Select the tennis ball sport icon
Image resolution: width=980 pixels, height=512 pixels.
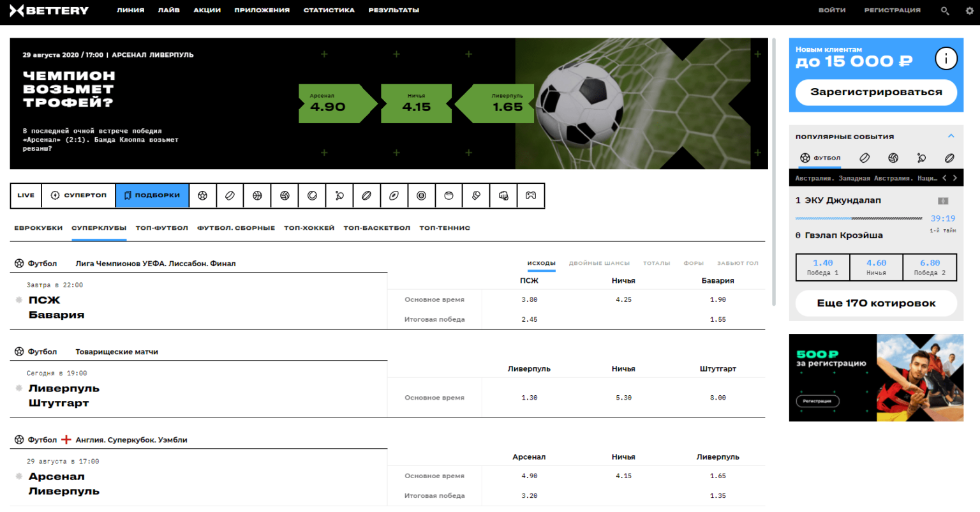pyautogui.click(x=312, y=195)
